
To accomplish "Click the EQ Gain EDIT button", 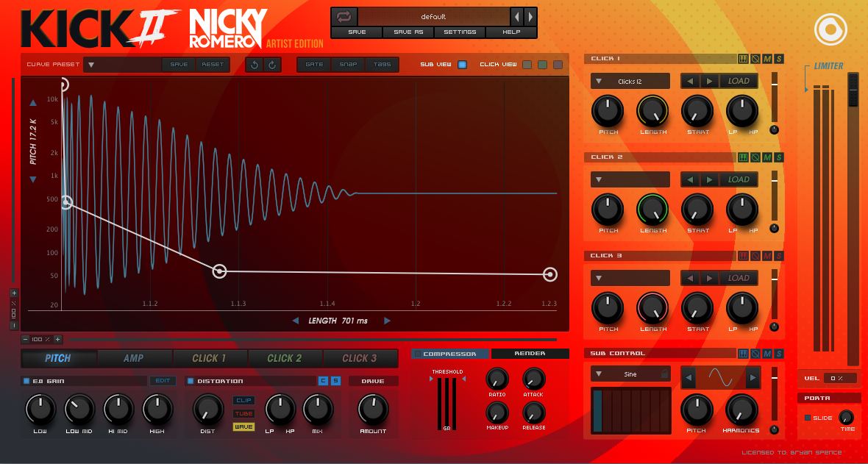I will point(163,381).
